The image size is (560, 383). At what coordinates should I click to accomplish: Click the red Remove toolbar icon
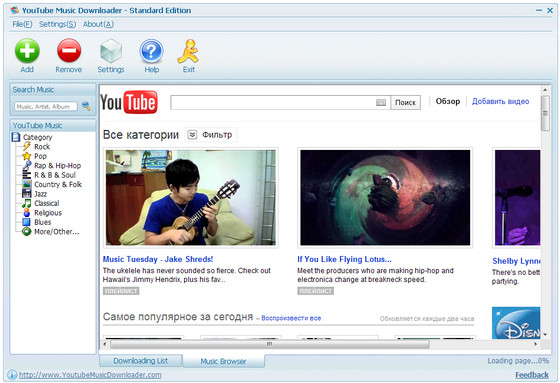[69, 51]
